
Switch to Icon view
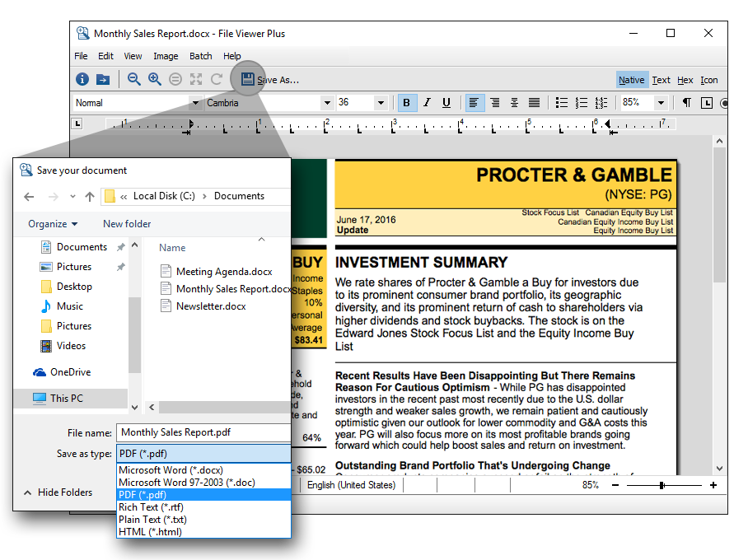(x=709, y=80)
